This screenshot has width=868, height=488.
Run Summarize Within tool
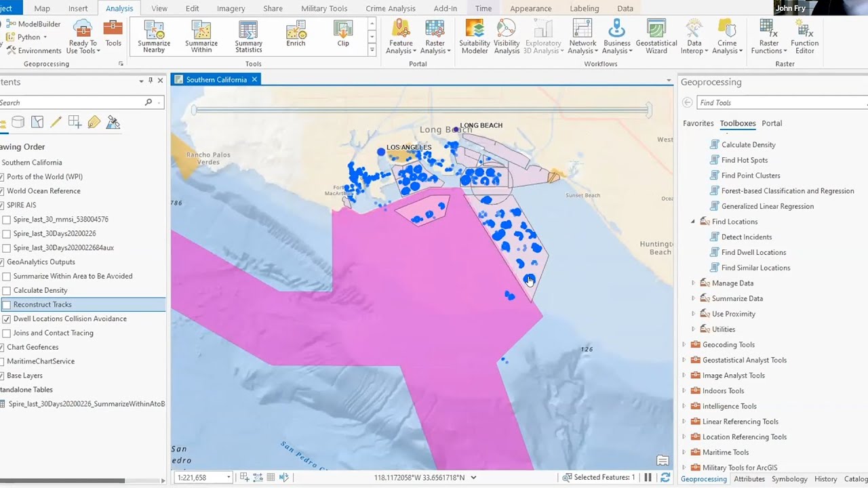(x=201, y=37)
